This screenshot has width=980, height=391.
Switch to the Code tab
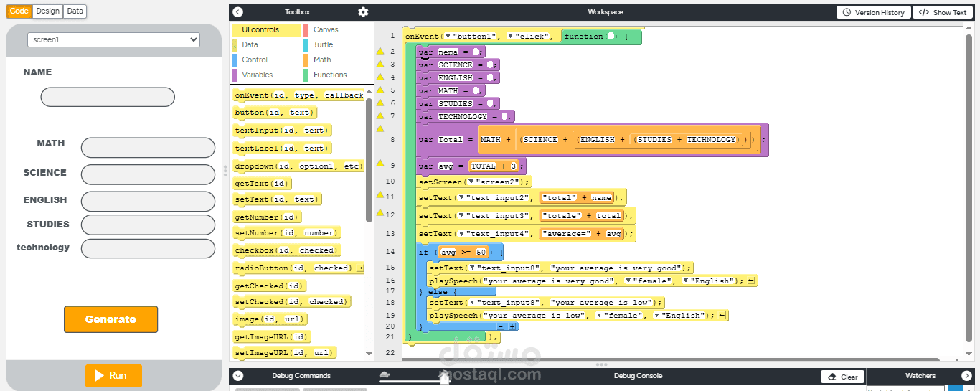point(19,11)
